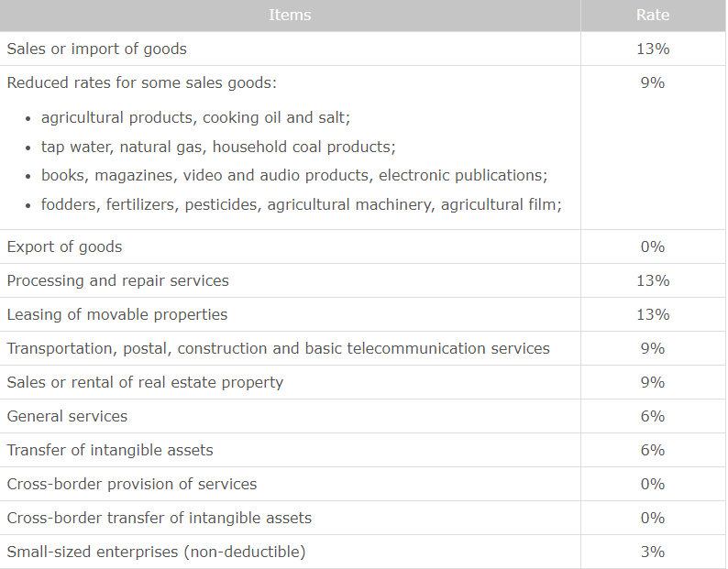Image resolution: width=728 pixels, height=569 pixels.
Task: Click the 9% rate for reduced rates goods
Action: [x=652, y=82]
